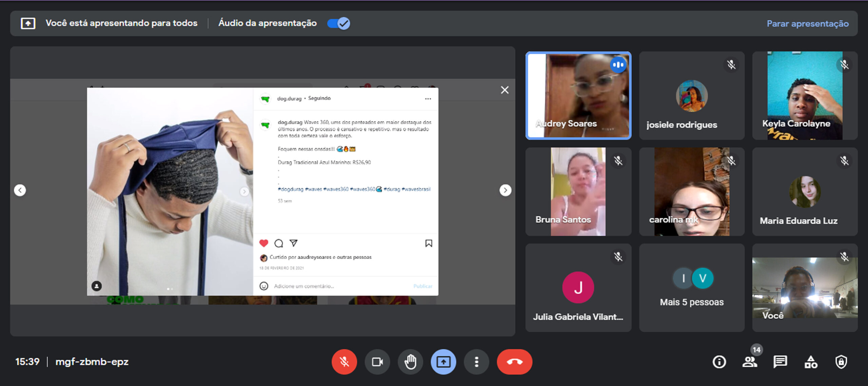Click the present screen button
868x386 pixels.
pos(443,362)
